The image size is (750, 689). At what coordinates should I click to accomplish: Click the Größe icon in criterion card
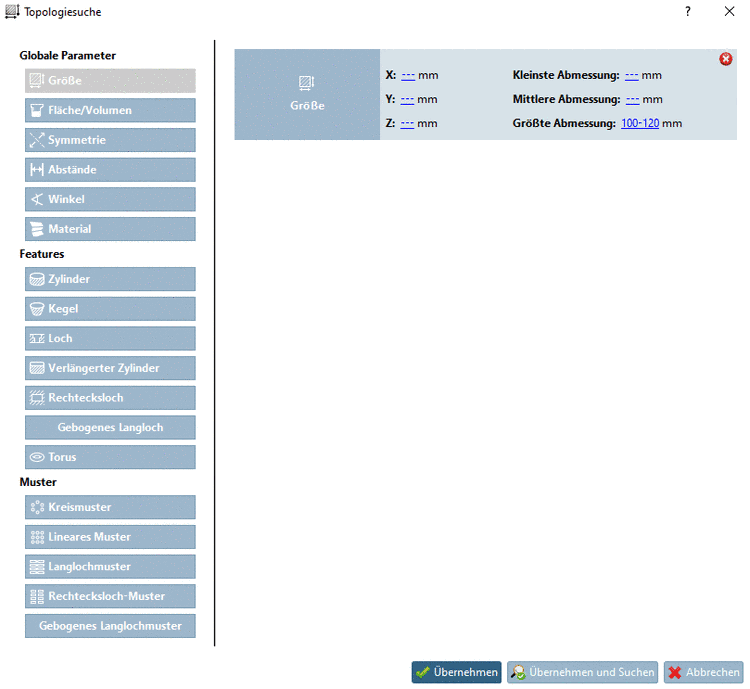pyautogui.click(x=307, y=83)
